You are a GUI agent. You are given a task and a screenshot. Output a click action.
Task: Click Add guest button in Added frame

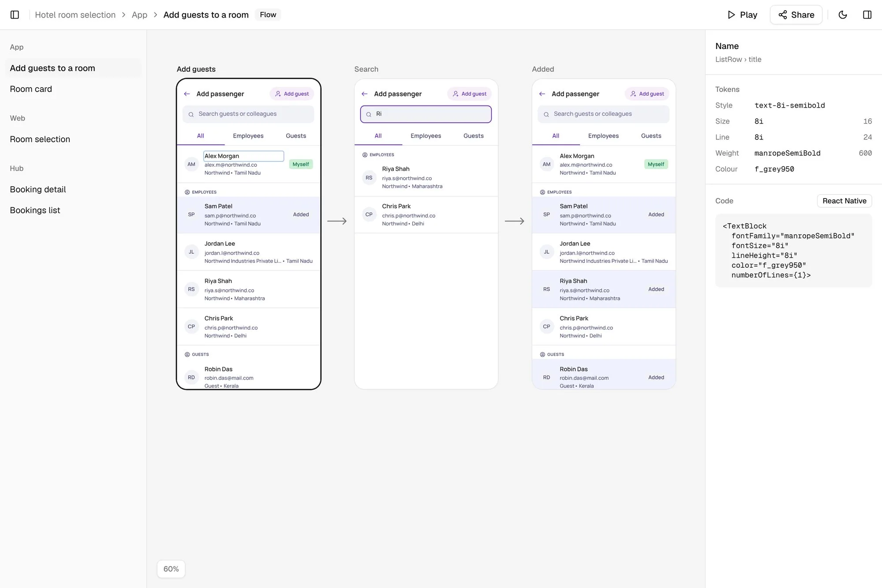pos(647,94)
